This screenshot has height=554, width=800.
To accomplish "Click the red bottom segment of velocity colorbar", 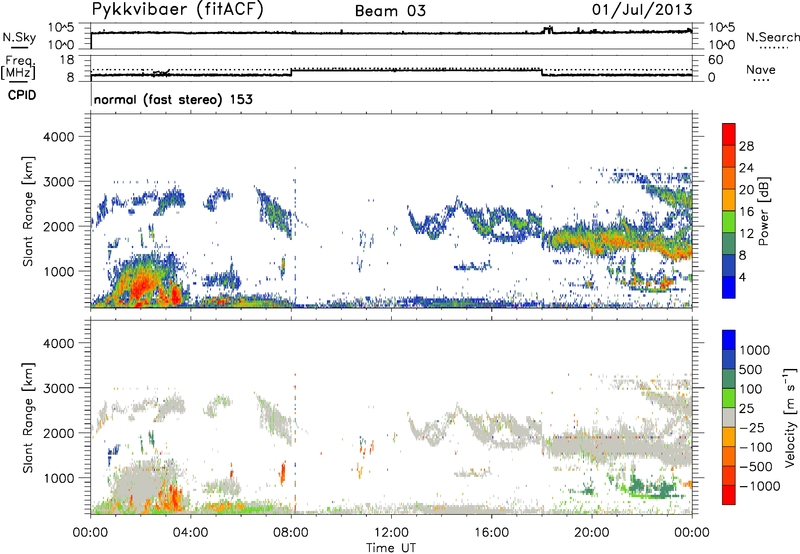I will coord(729,495).
